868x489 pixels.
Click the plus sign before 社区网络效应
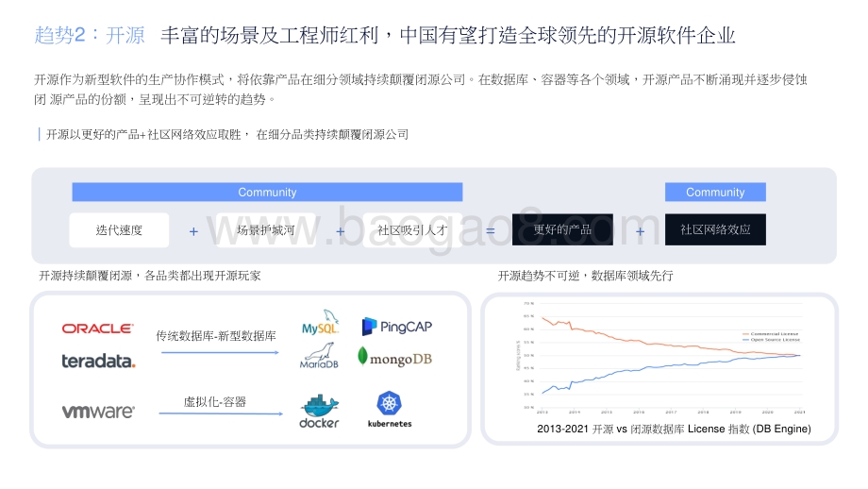point(640,231)
